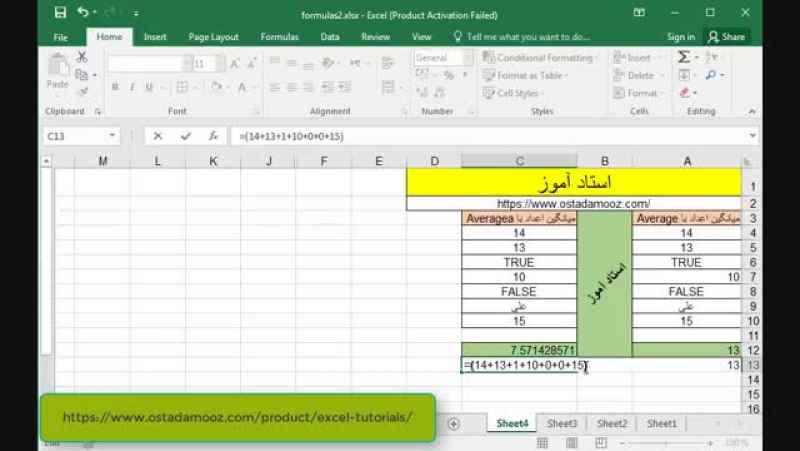Screen dimensions: 800x451
Task: Switch to the Formulas tab
Action: 280,37
